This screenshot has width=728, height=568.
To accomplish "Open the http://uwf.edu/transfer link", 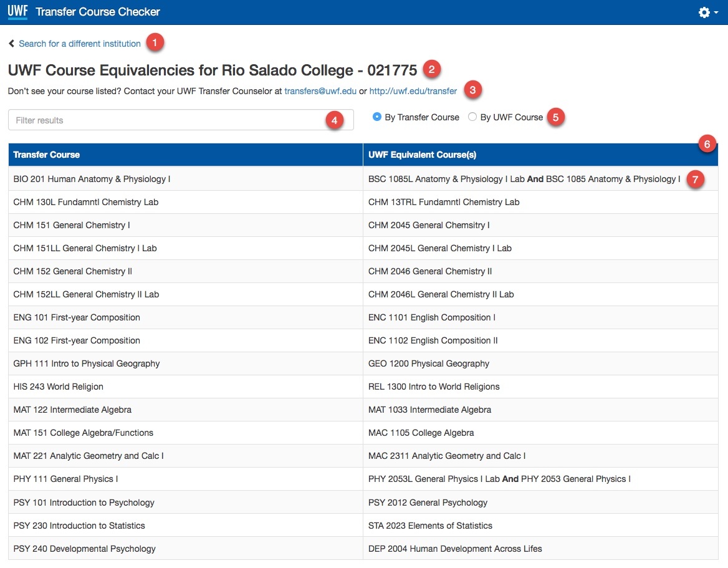I will click(413, 91).
